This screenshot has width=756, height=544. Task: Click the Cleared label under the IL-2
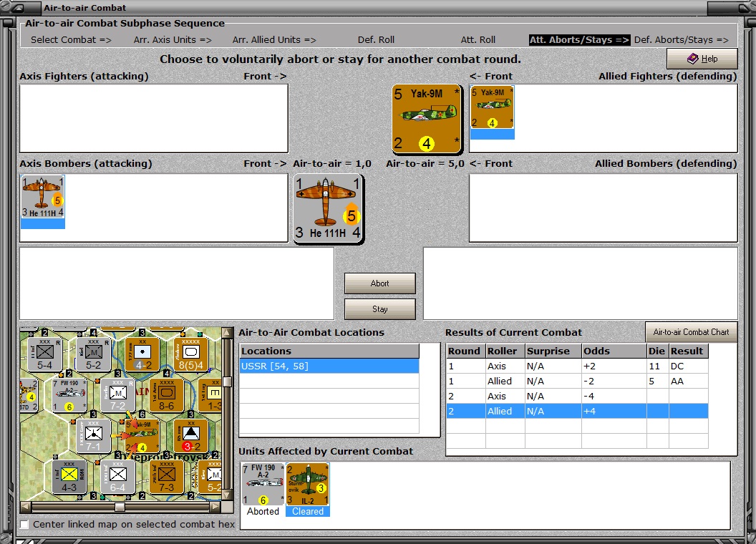click(x=308, y=511)
